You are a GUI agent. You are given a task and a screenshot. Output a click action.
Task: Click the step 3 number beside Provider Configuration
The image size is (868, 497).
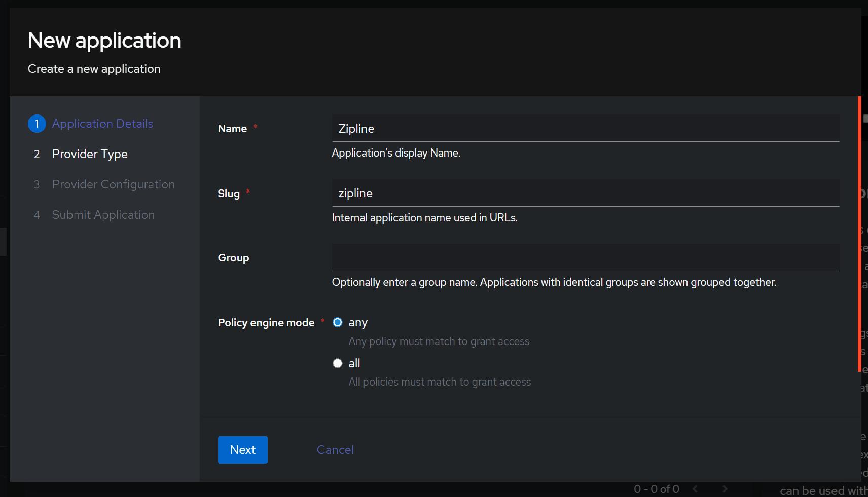[x=37, y=184]
